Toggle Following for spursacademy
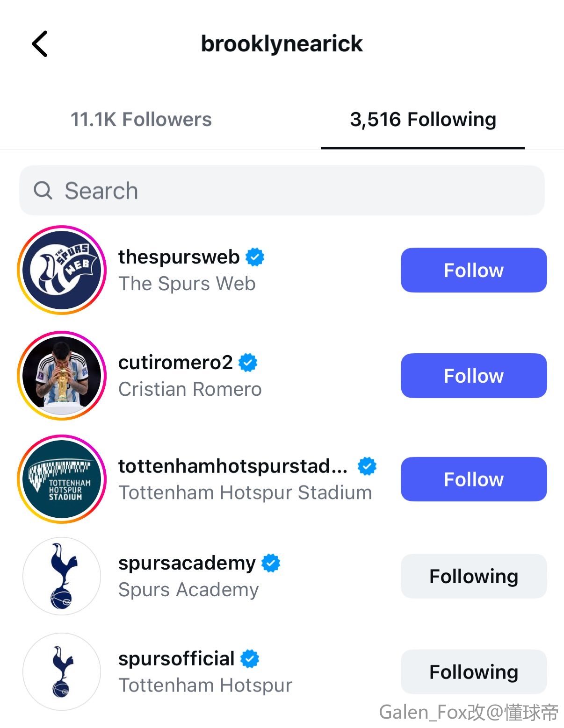Image resolution: width=564 pixels, height=728 pixels. pos(473,576)
